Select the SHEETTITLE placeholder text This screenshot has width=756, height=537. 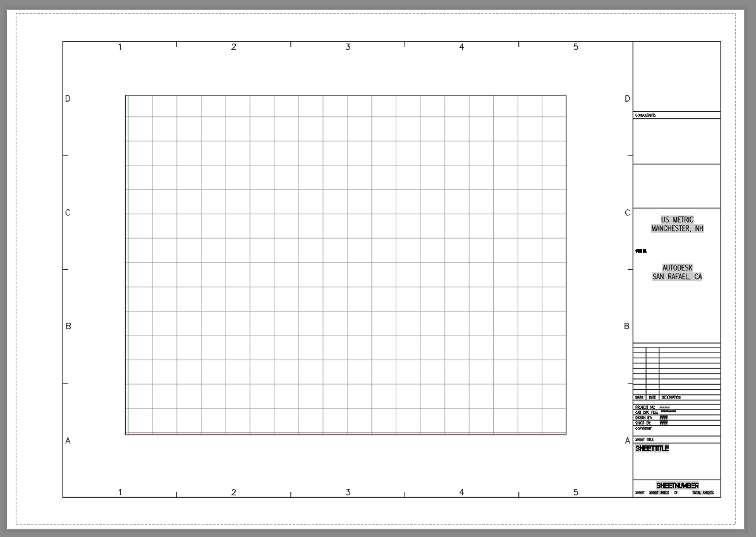652,449
